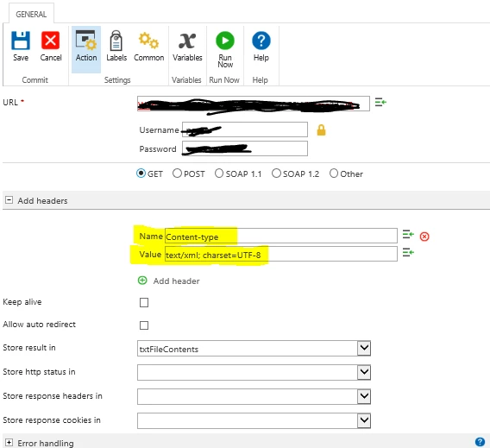Image resolution: width=490 pixels, height=448 pixels.
Task: Open the Action settings icon
Action: [86, 41]
